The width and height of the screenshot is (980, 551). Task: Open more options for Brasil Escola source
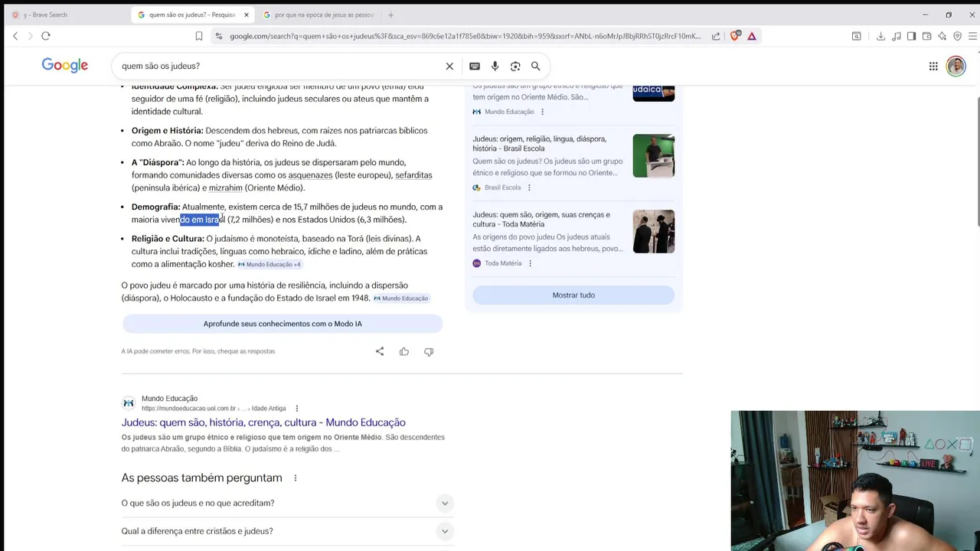[529, 187]
